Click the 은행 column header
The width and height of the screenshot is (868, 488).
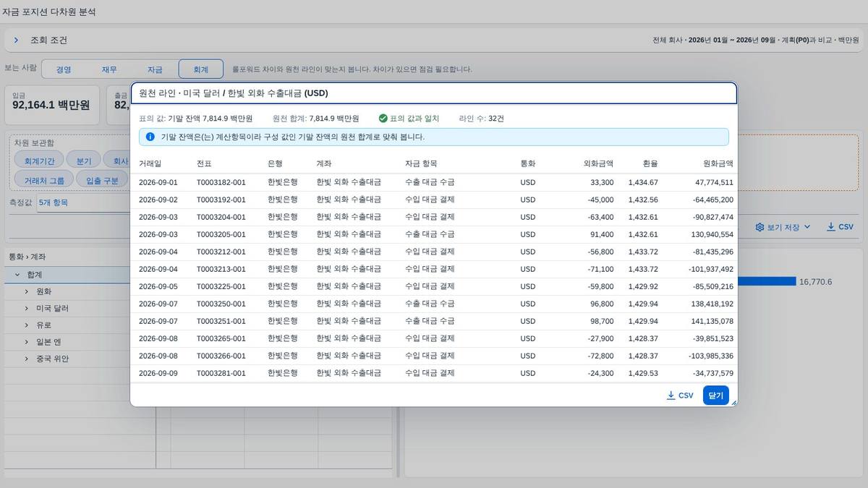coord(275,163)
